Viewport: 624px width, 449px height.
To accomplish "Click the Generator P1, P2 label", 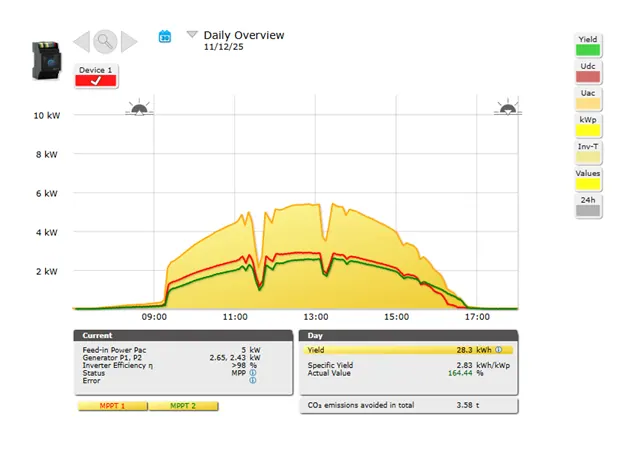I will (112, 357).
